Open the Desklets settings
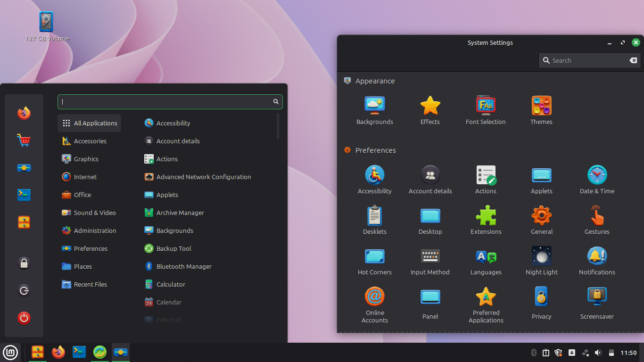Screen dimensions: 644x362 (x=374, y=221)
